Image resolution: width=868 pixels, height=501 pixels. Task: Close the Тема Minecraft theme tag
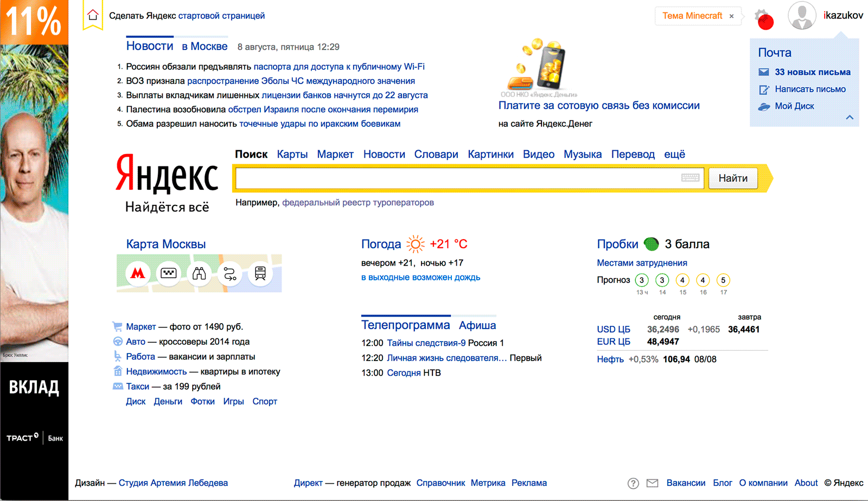[x=731, y=16]
